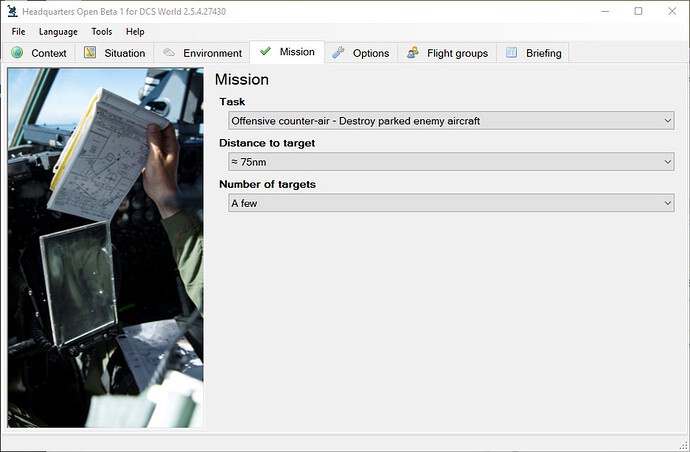This screenshot has height=452, width=690.
Task: Open the File menu
Action: (x=19, y=32)
